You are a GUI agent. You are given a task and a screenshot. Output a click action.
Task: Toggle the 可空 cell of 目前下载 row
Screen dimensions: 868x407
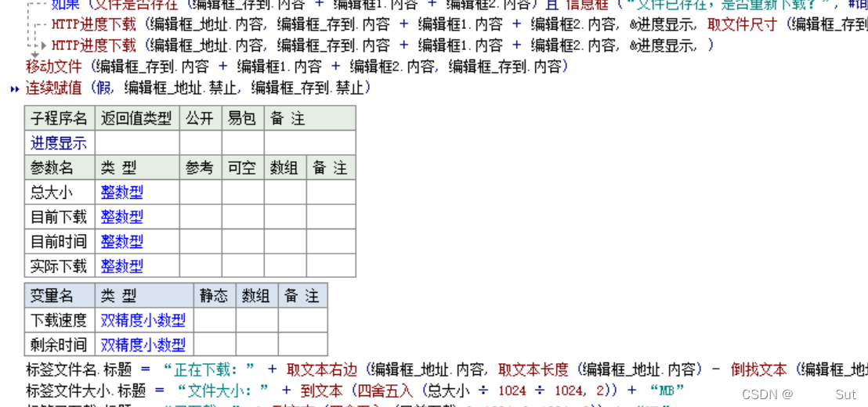point(243,217)
